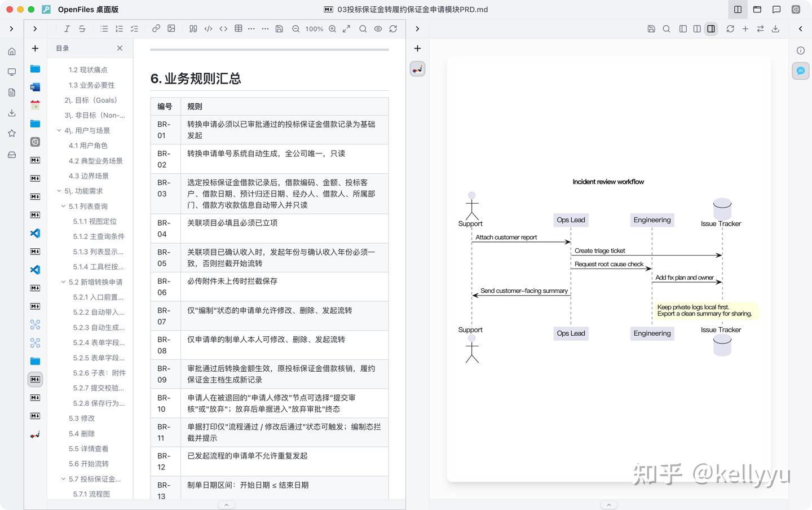
Task: Insert an image via the picture icon
Action: (171, 29)
